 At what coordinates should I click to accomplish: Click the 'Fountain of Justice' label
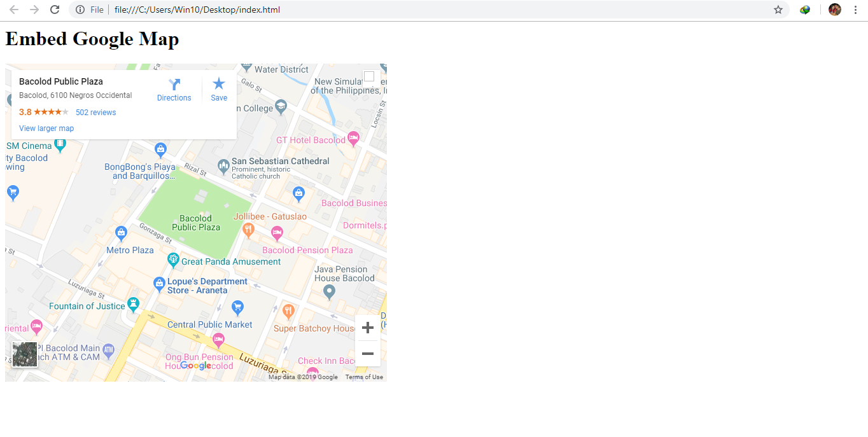[87, 306]
